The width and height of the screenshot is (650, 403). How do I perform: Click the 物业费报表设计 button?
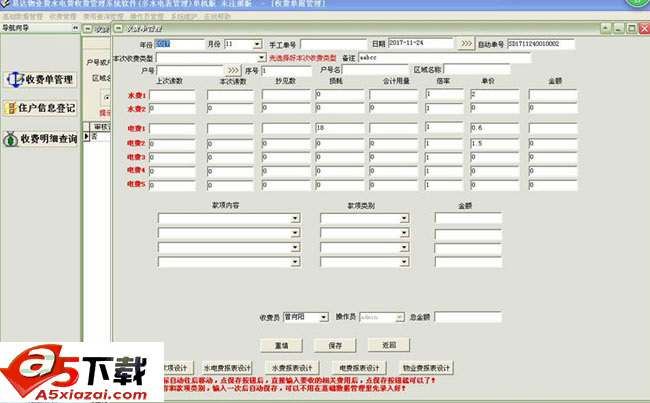tap(426, 368)
